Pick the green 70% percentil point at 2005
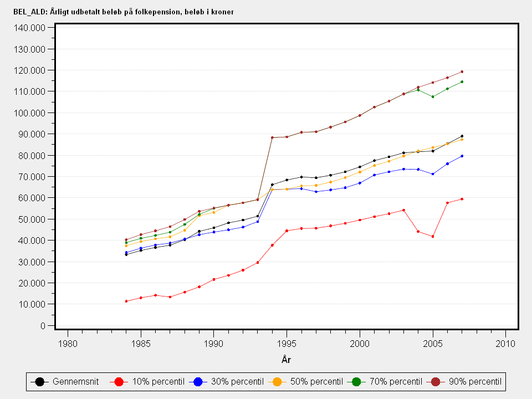Viewport: 532px width, 399px height. coord(433,97)
